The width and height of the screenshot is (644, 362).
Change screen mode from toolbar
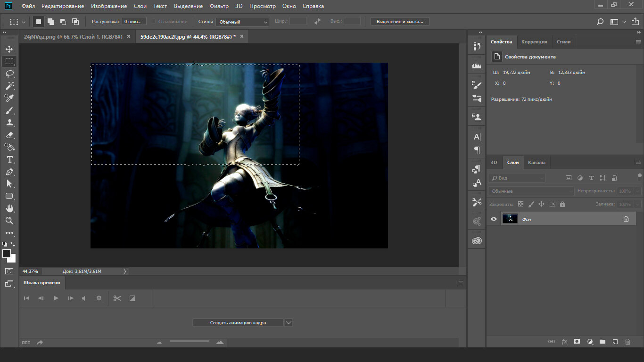coord(9,284)
